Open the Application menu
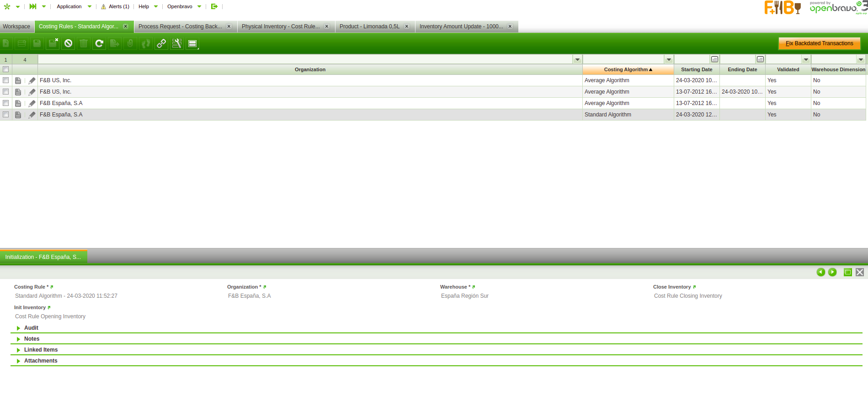 (x=74, y=6)
